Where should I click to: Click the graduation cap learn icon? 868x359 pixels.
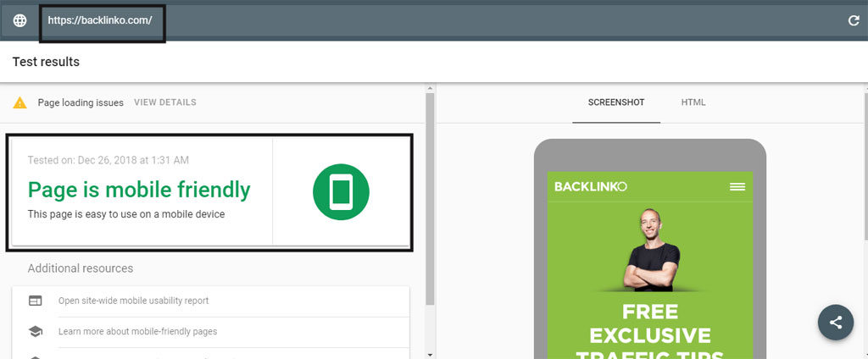tap(36, 331)
